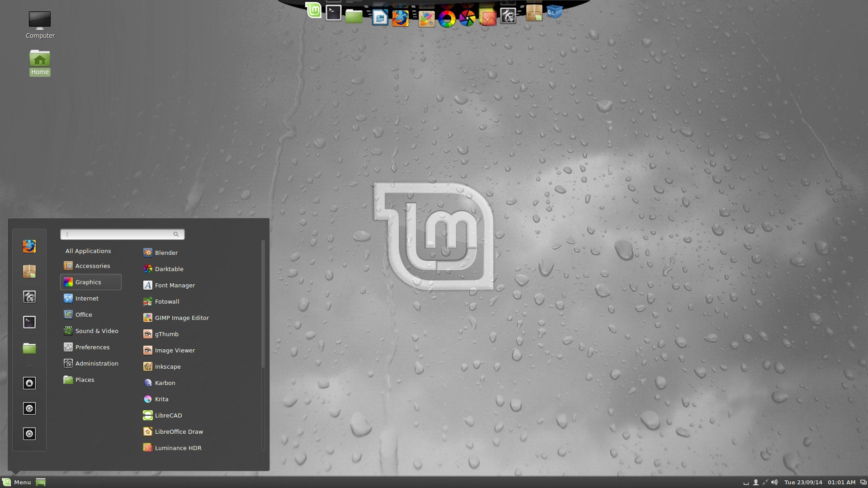Screen dimensions: 868x488
Task: Launch Firefox from the menu sidebar
Action: 29,246
